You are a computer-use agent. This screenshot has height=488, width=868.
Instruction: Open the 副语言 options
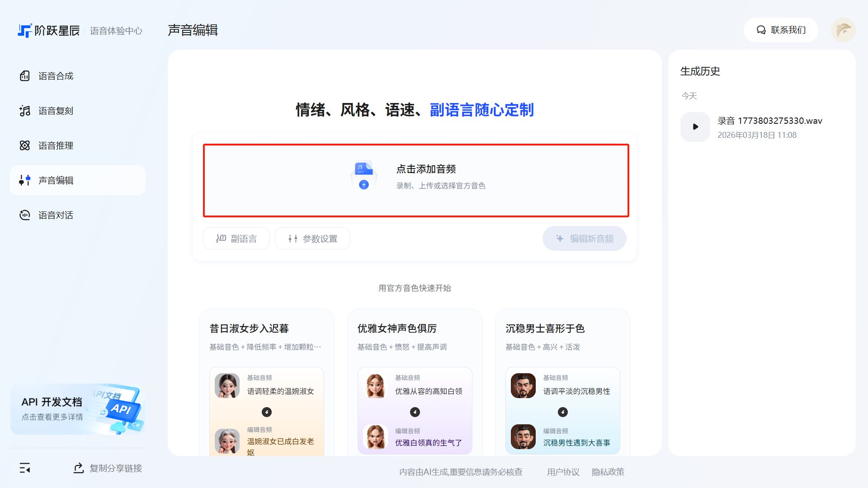pos(236,239)
